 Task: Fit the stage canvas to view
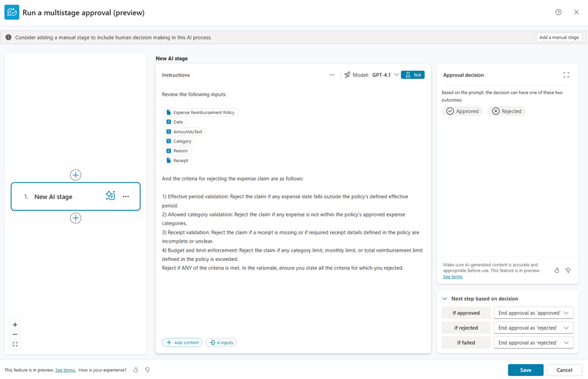[x=15, y=344]
